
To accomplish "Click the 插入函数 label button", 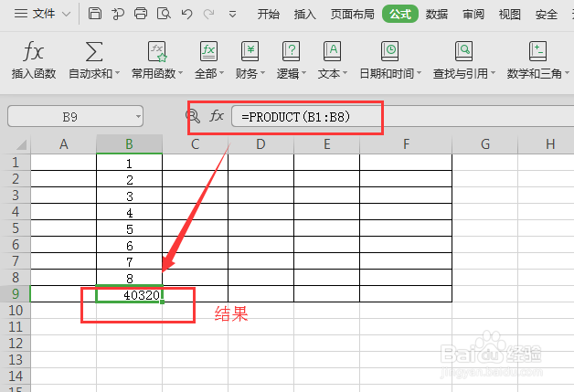I will pos(33,74).
